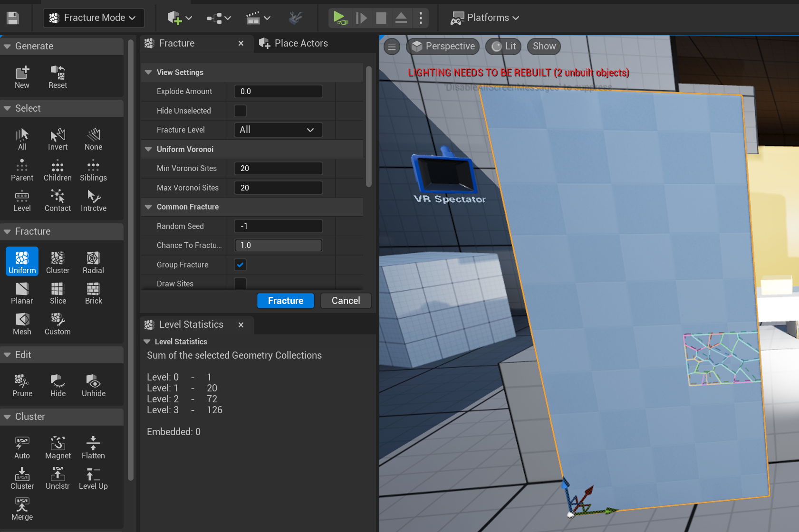799x532 pixels.
Task: Enable the Hide Unselected checkbox
Action: click(x=241, y=111)
